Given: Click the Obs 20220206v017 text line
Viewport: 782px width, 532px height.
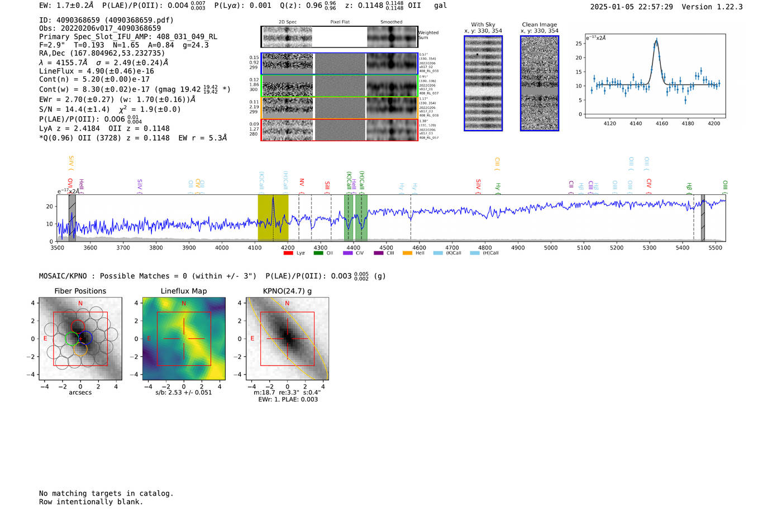Looking at the screenshot, I should click(100, 28).
